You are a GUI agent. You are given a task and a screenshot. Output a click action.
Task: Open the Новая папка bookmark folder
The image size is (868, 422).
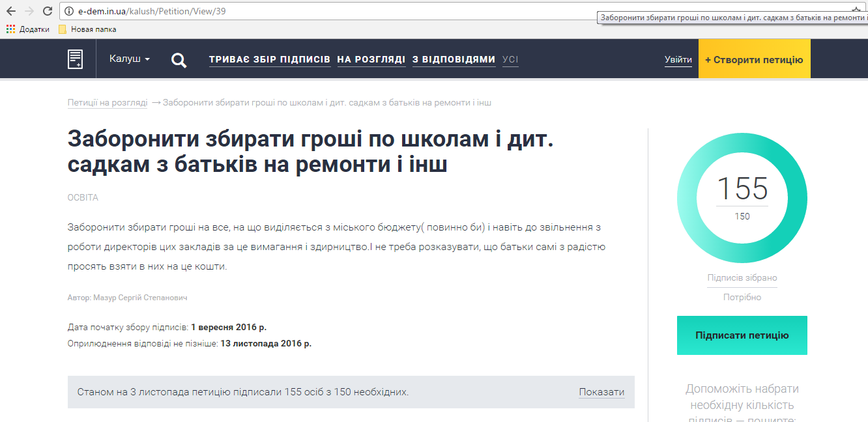pyautogui.click(x=87, y=29)
